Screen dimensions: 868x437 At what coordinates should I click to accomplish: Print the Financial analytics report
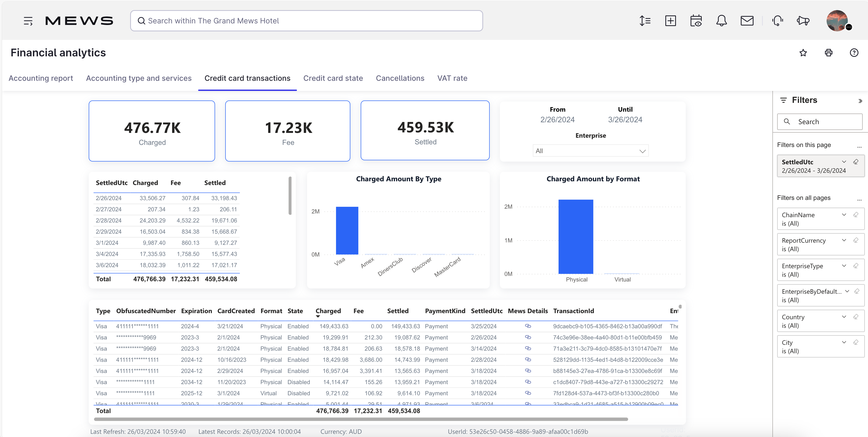pyautogui.click(x=829, y=53)
